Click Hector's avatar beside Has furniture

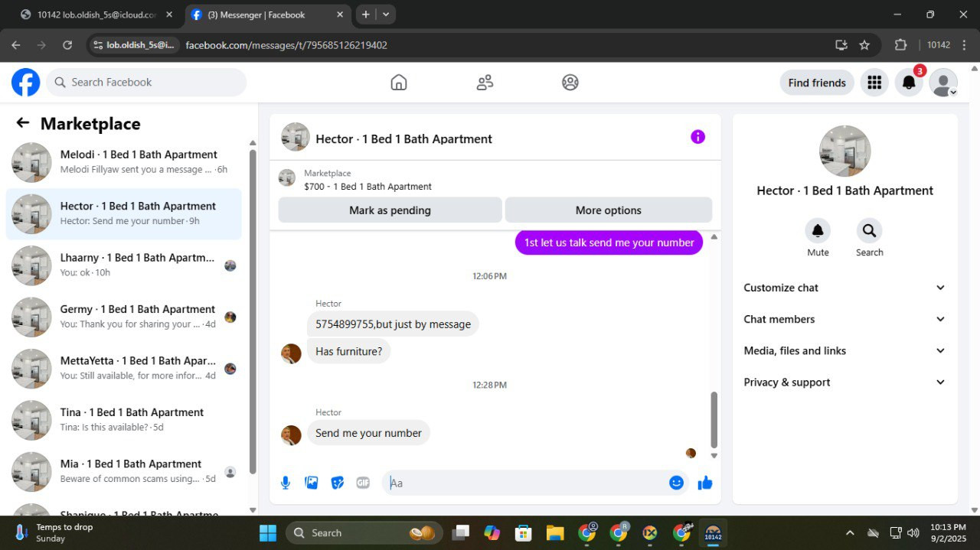(291, 353)
